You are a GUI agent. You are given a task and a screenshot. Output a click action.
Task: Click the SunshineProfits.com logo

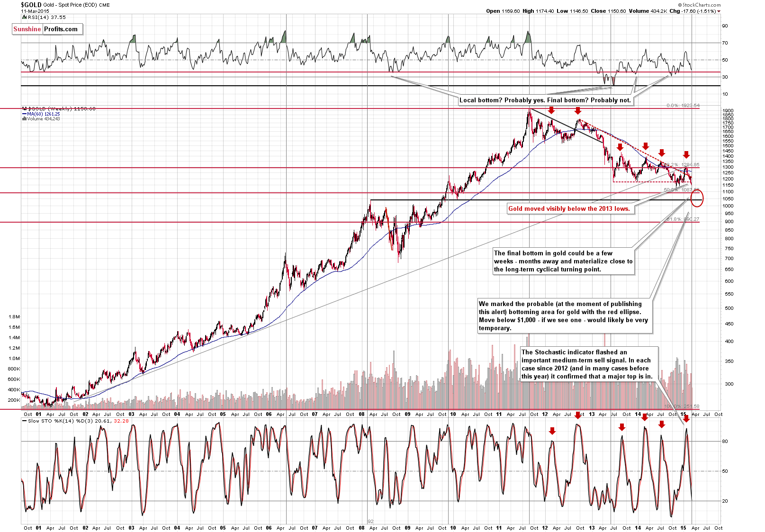tap(47, 29)
